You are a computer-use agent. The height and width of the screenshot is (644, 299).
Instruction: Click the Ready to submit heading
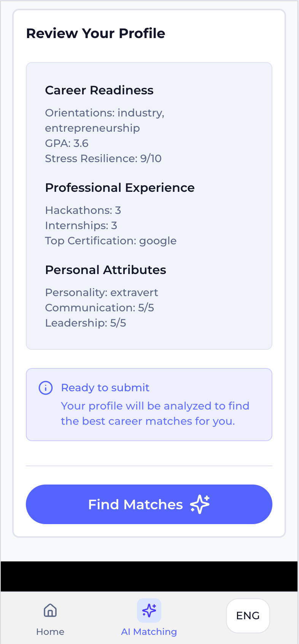105,387
